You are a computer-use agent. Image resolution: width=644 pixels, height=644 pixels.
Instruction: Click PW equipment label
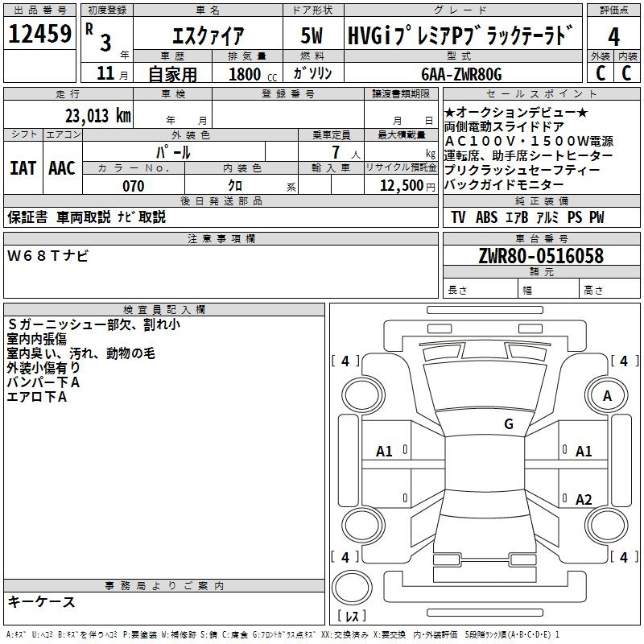click(x=597, y=217)
